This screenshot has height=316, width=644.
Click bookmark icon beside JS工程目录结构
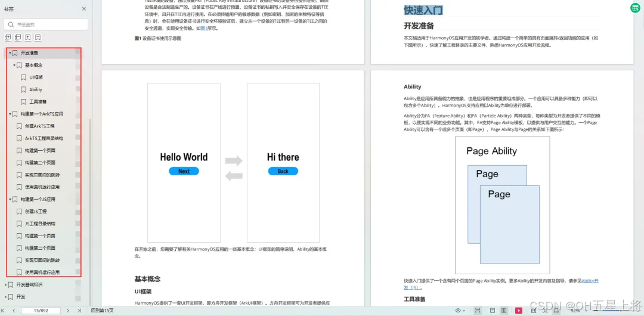(x=19, y=224)
